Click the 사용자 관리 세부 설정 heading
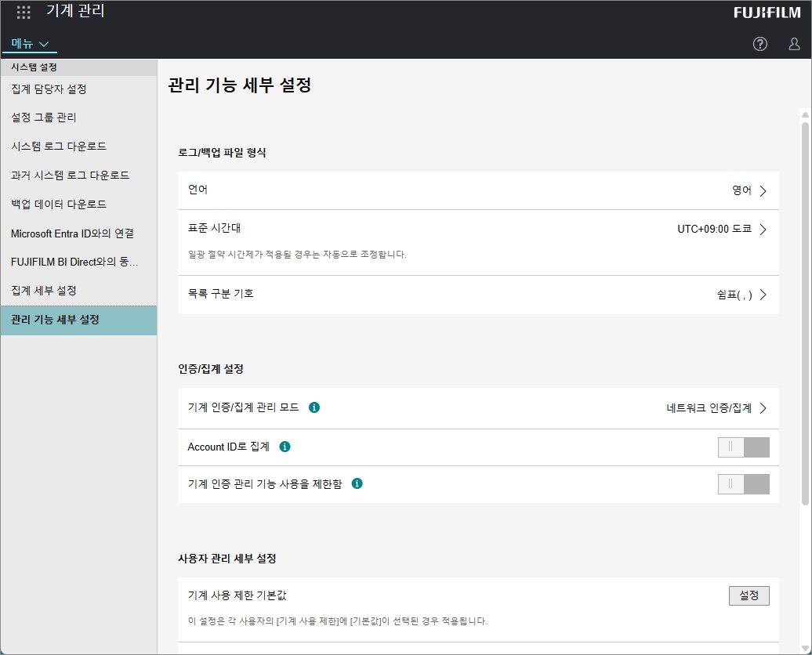The image size is (812, 655). tap(227, 559)
